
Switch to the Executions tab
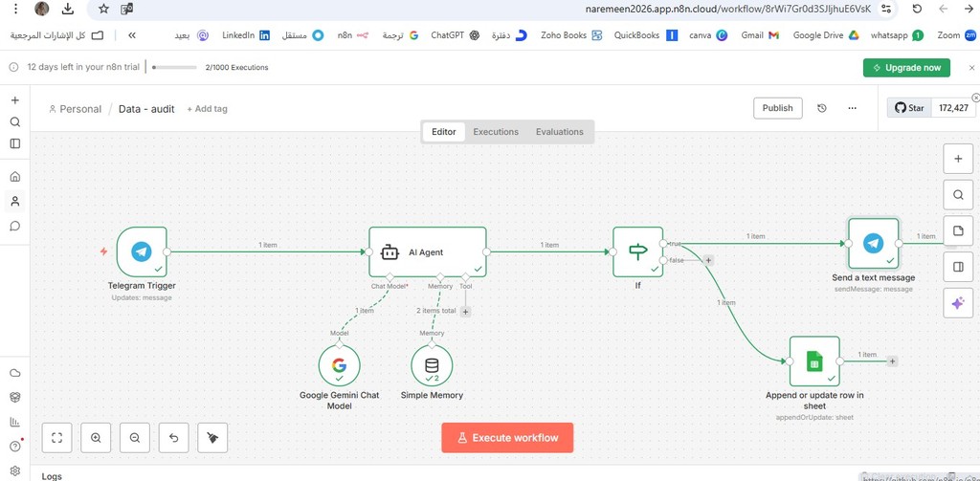(496, 132)
